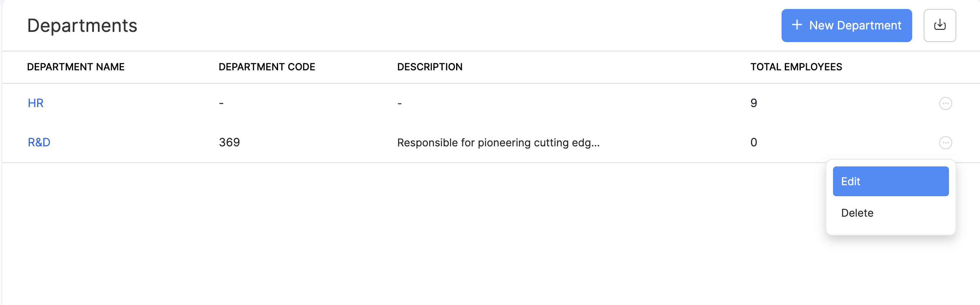The height and width of the screenshot is (305, 980).
Task: Click the HR row department code dash
Action: click(221, 103)
